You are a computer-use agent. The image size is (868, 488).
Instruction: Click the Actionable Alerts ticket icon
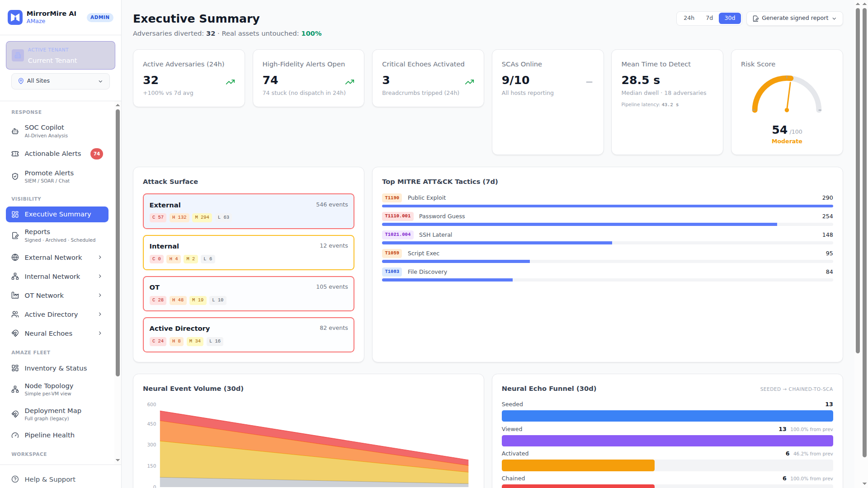(x=15, y=154)
